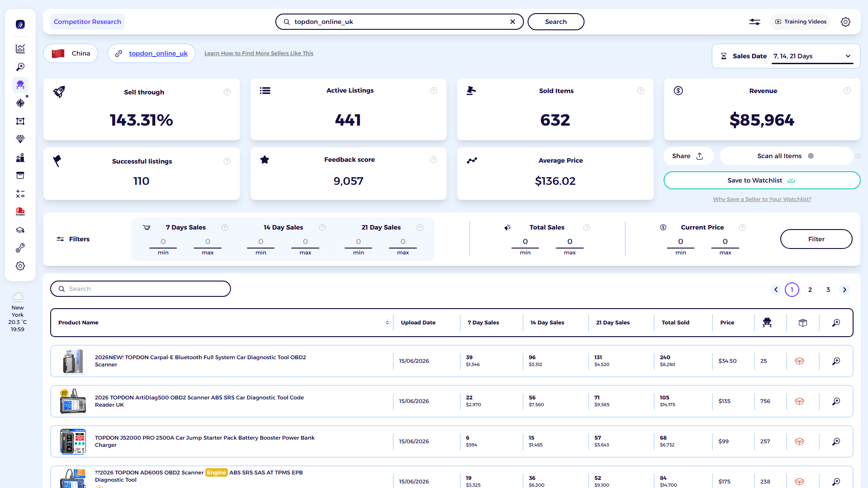This screenshot has height=488, width=868.
Task: Open Learn How to Find More Sellers link
Action: coord(259,53)
